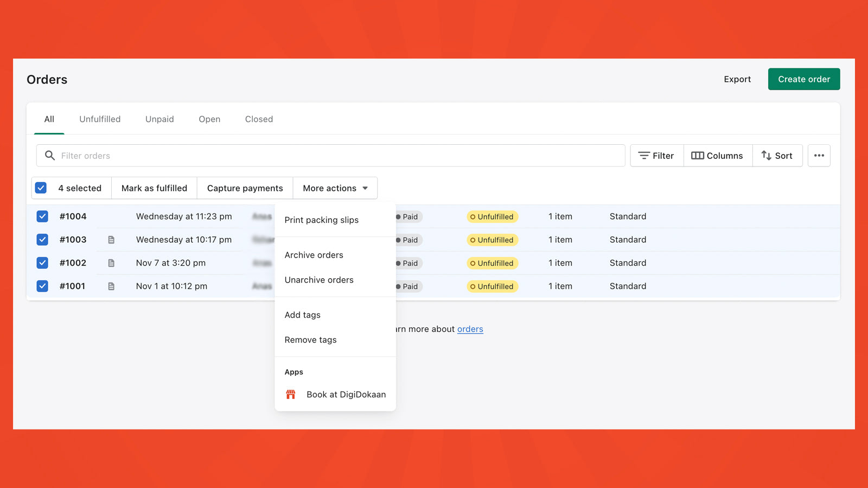Choose Print packing slips from the menu
This screenshot has height=488, width=868.
[x=322, y=220]
